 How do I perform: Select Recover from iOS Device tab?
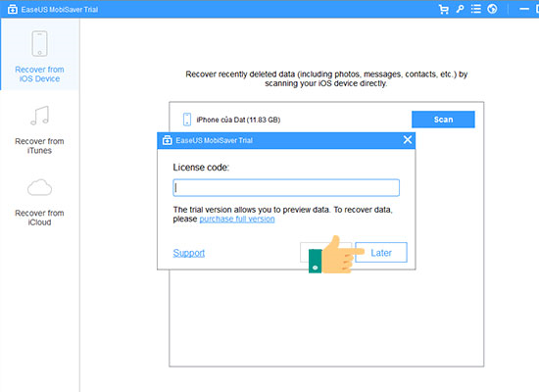coord(40,55)
